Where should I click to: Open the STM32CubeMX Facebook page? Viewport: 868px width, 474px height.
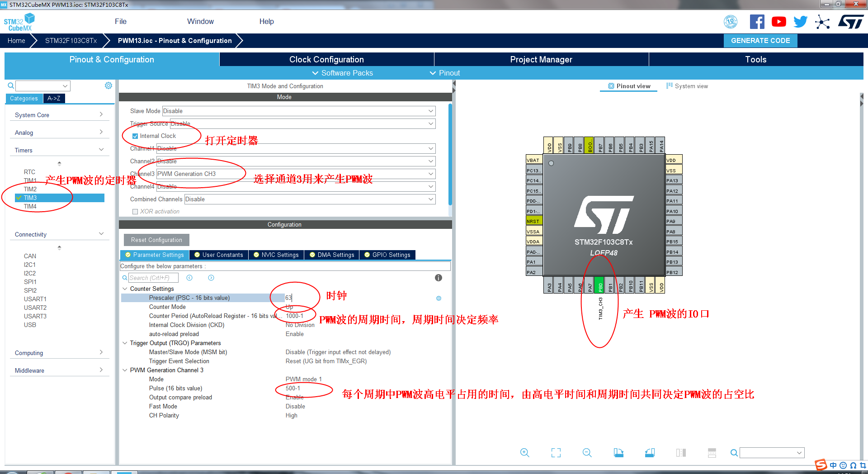pyautogui.click(x=757, y=21)
